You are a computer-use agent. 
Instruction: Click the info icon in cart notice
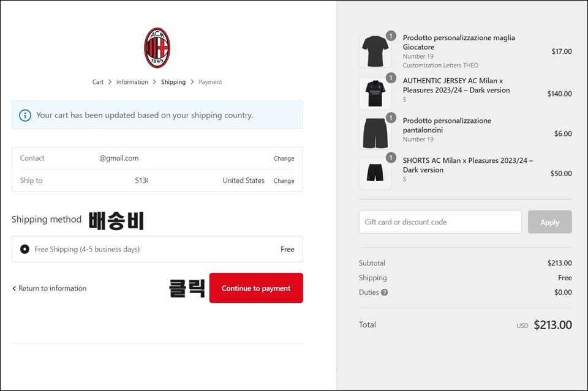pos(25,116)
